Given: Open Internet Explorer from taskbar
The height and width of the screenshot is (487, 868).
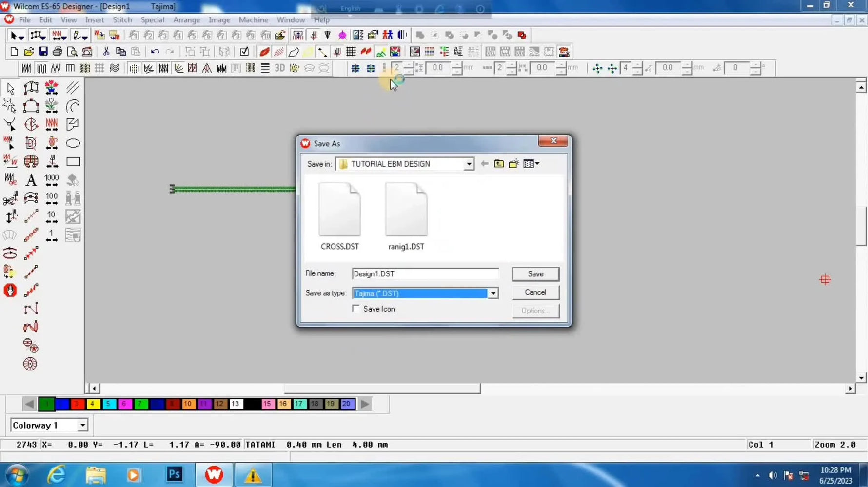Looking at the screenshot, I should click(56, 474).
